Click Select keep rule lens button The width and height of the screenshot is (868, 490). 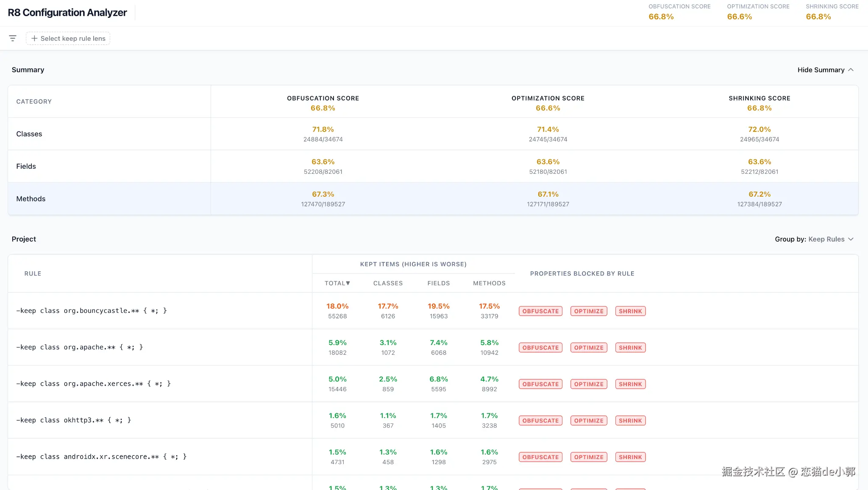(x=68, y=38)
